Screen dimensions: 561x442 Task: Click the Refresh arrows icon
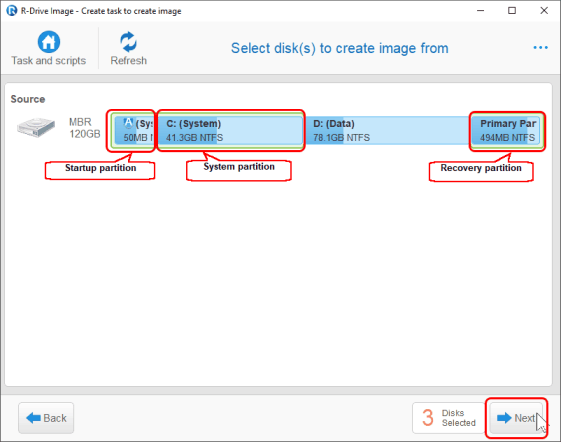[128, 42]
